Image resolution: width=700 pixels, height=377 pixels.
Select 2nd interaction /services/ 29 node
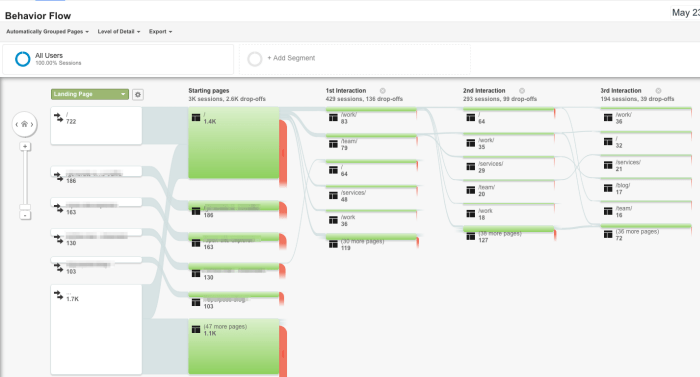(x=509, y=166)
